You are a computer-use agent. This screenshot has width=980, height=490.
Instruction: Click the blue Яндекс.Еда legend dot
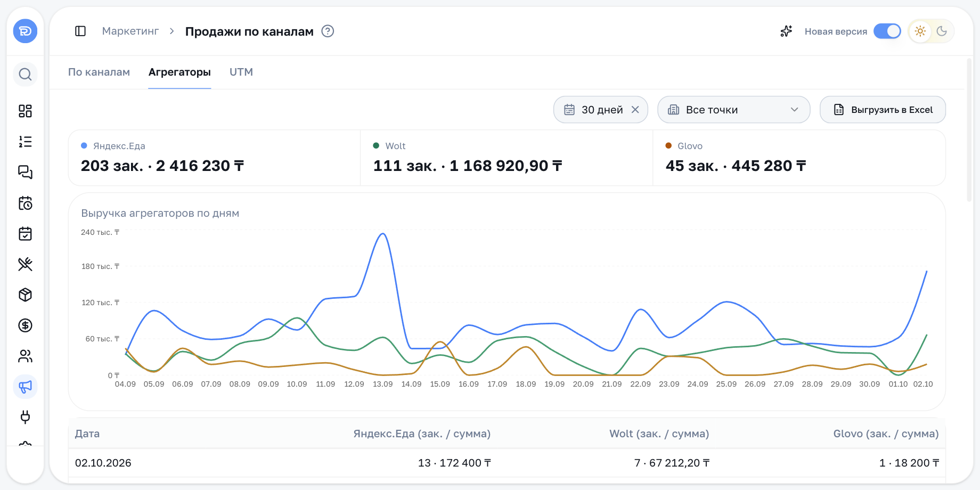(x=84, y=145)
